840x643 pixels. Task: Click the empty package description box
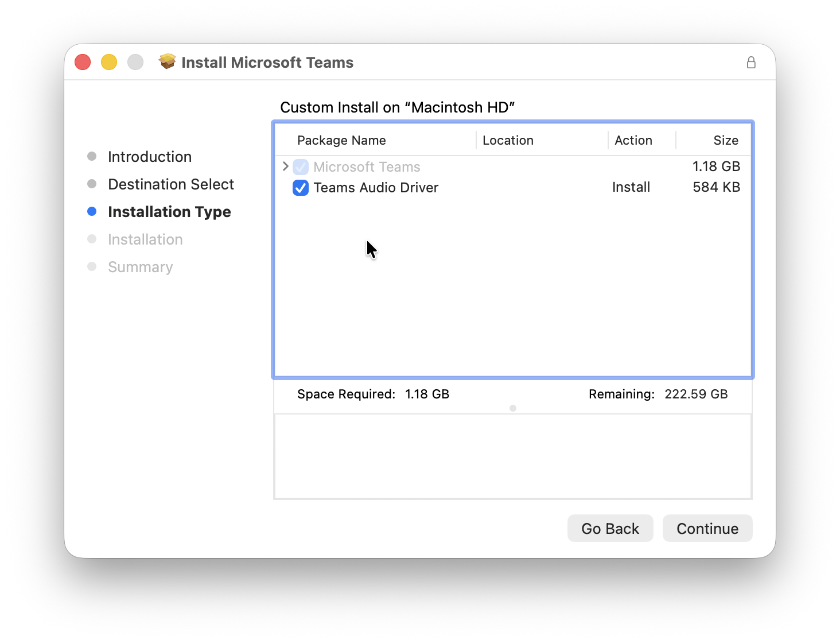click(513, 456)
